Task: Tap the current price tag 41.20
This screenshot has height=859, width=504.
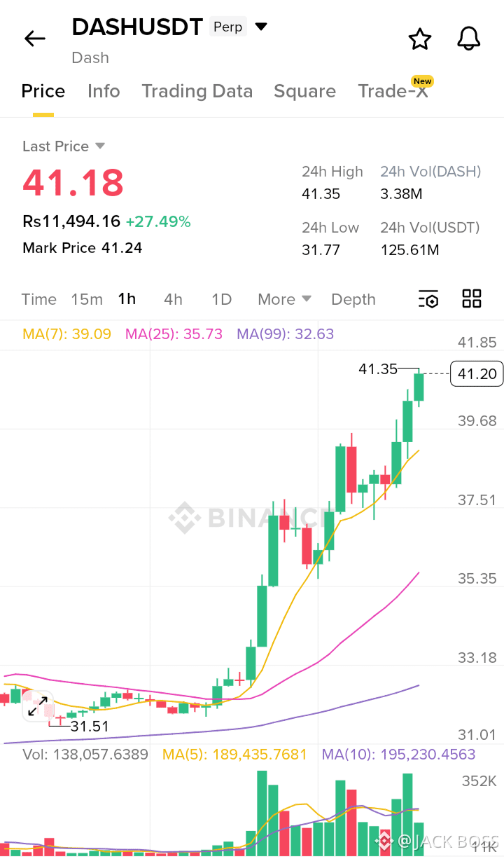Action: pyautogui.click(x=477, y=374)
